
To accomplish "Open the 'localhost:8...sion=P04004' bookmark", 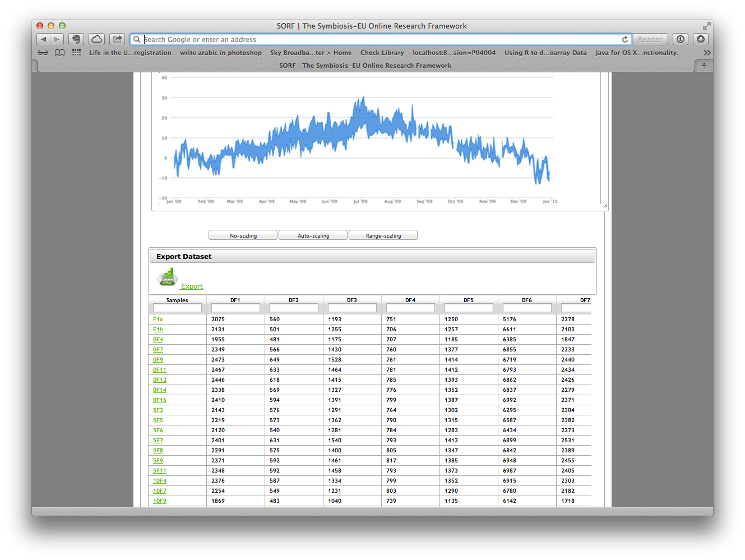I will tap(454, 53).
